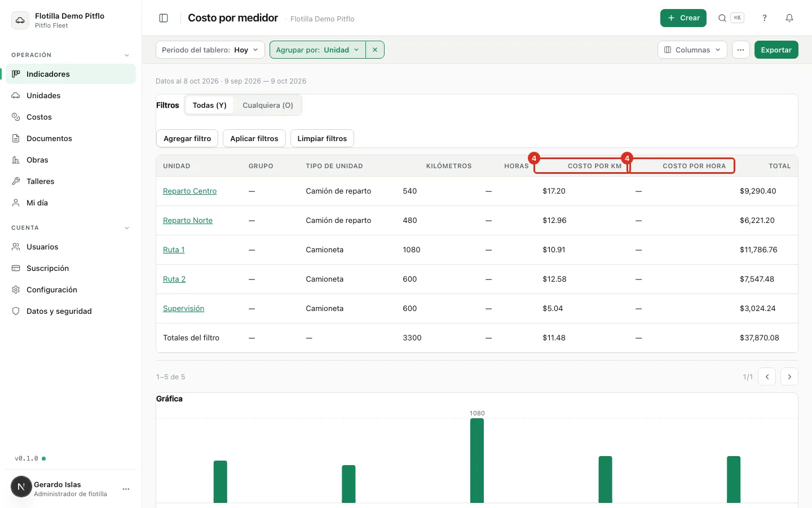Collapse the Operación sidebar section
Viewport: 812px width, 508px height.
click(127, 55)
